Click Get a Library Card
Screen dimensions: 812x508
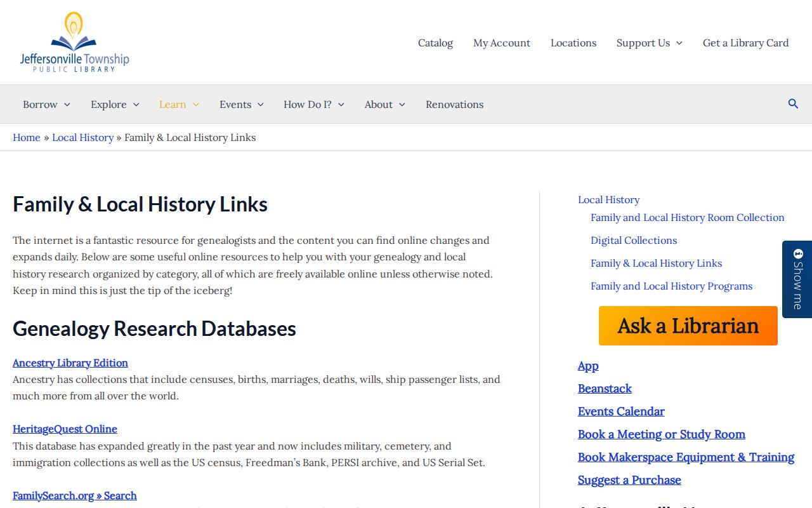click(x=746, y=43)
